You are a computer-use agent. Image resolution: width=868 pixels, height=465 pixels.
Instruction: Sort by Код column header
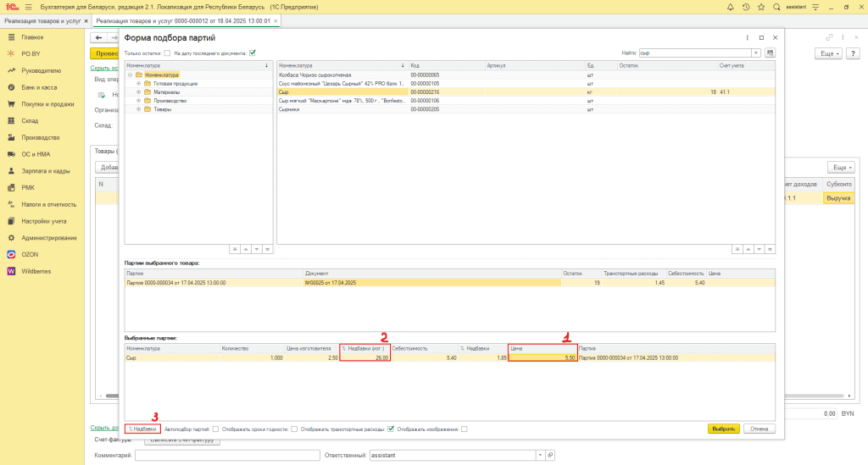click(x=447, y=66)
